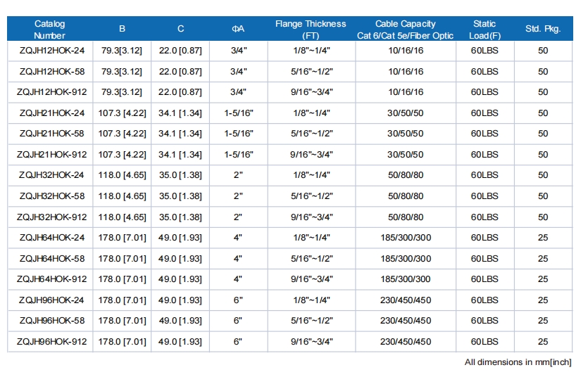Image resolution: width=588 pixels, height=377 pixels.
Task: Select the ZQJH21HOK-58 catalog cell
Action: [51, 134]
